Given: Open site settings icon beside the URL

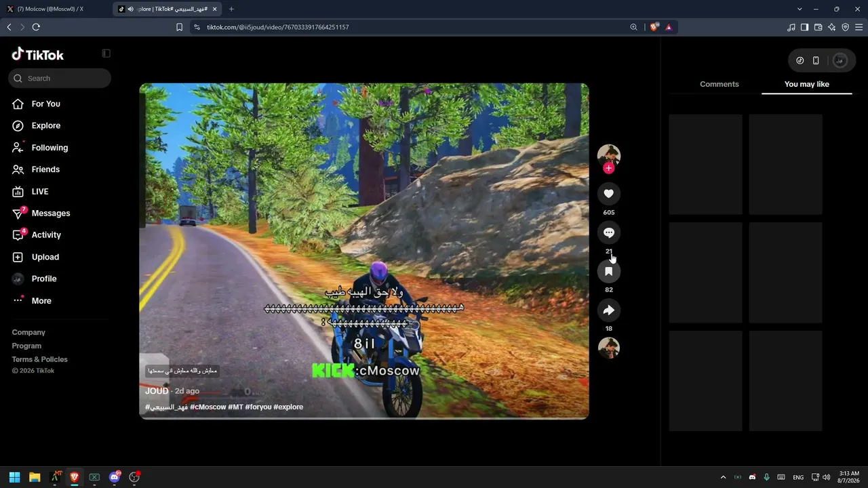Looking at the screenshot, I should (x=197, y=27).
